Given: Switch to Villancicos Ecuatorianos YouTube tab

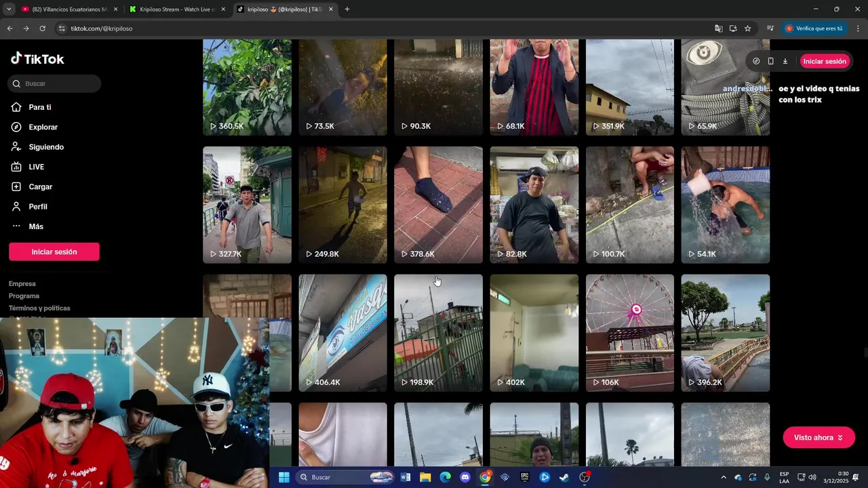Looking at the screenshot, I should coord(68,9).
